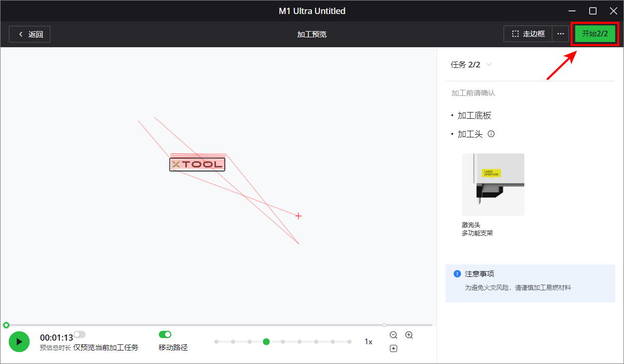Image resolution: width=624 pixels, height=364 pixels.
Task: Click the red crosshair origin marker
Action: [x=299, y=216]
